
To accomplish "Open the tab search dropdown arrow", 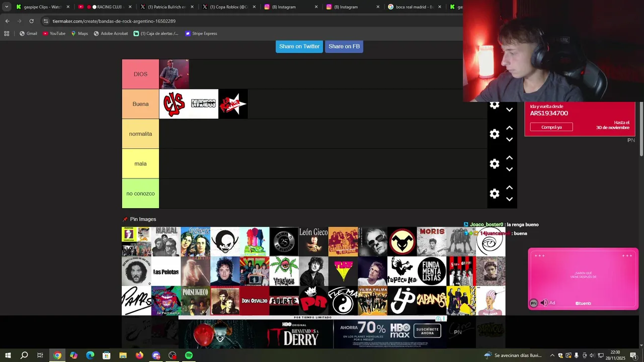I will 7,7.
